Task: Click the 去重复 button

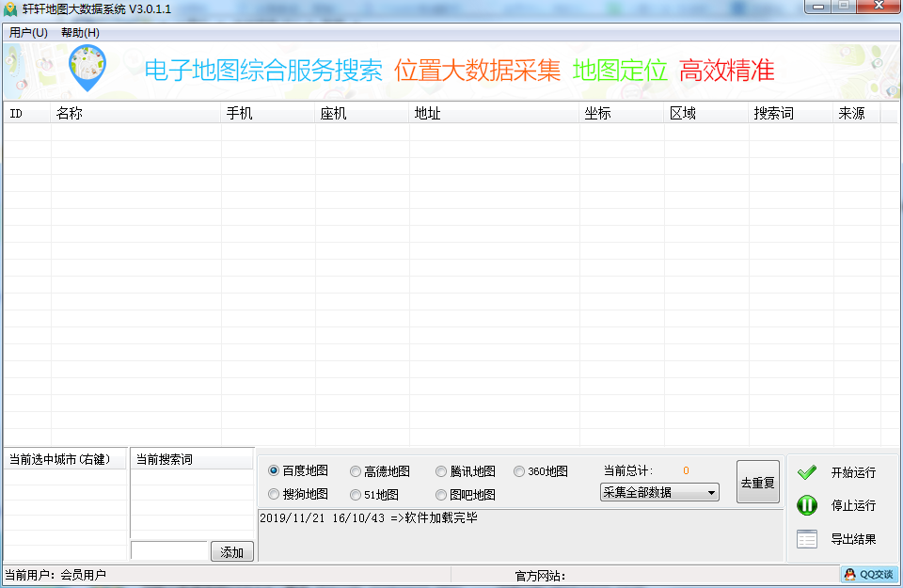Action: [758, 482]
